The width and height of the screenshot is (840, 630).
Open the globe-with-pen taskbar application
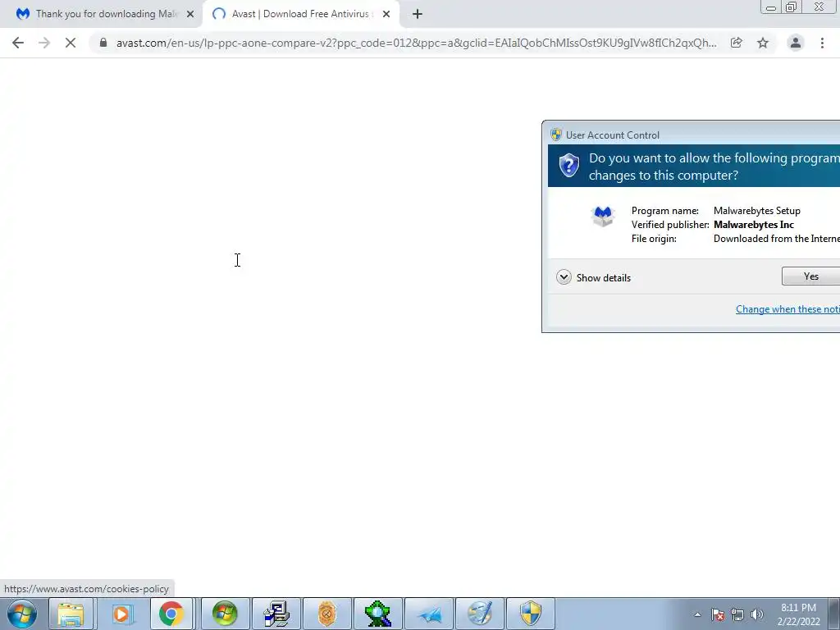tap(480, 614)
